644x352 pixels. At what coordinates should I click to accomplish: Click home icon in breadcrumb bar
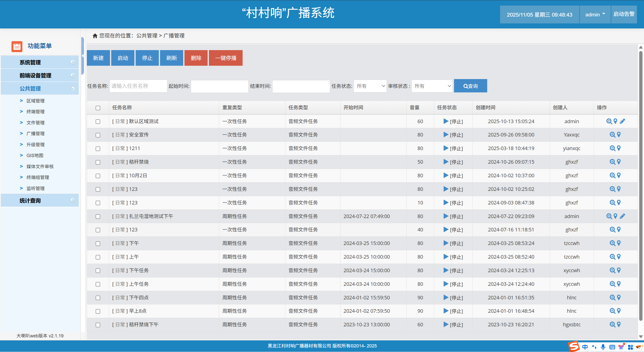(95, 36)
